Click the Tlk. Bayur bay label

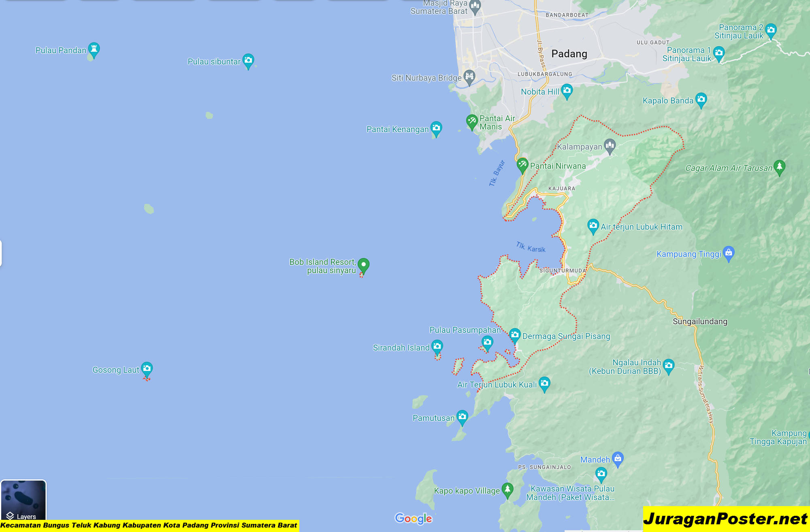[497, 173]
